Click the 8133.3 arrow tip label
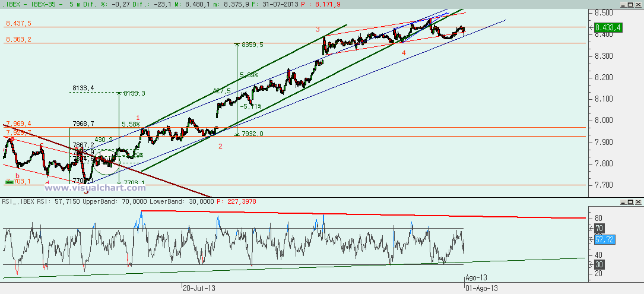 134,94
